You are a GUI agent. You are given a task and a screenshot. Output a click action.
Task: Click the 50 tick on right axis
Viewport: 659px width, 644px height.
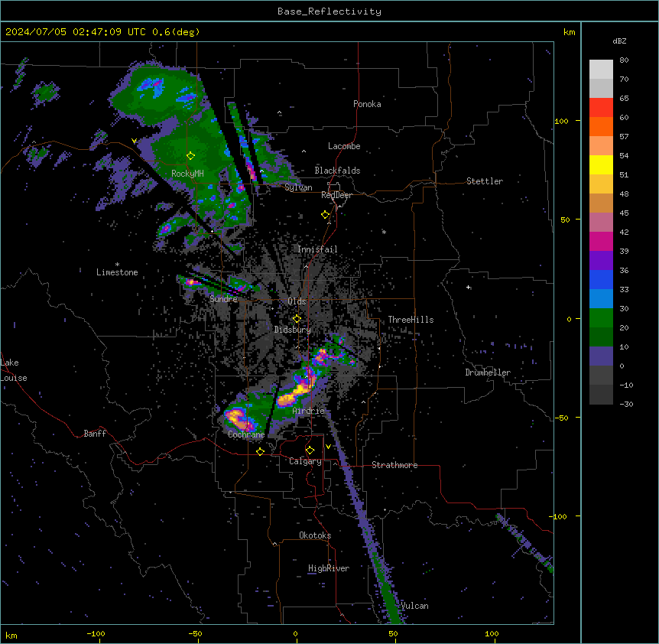click(565, 220)
